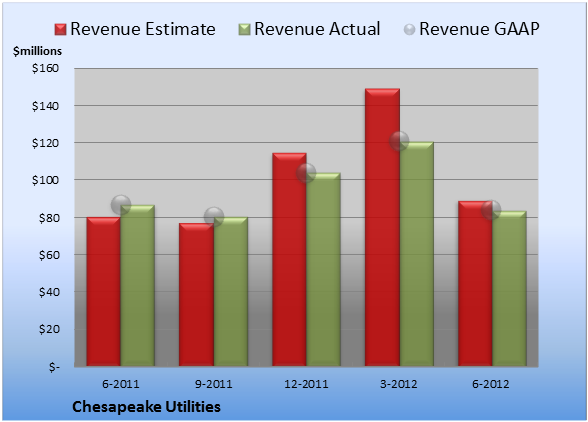This screenshot has width=588, height=422.
Task: Click the GAAP sphere marker for 9-2011
Action: click(x=214, y=217)
